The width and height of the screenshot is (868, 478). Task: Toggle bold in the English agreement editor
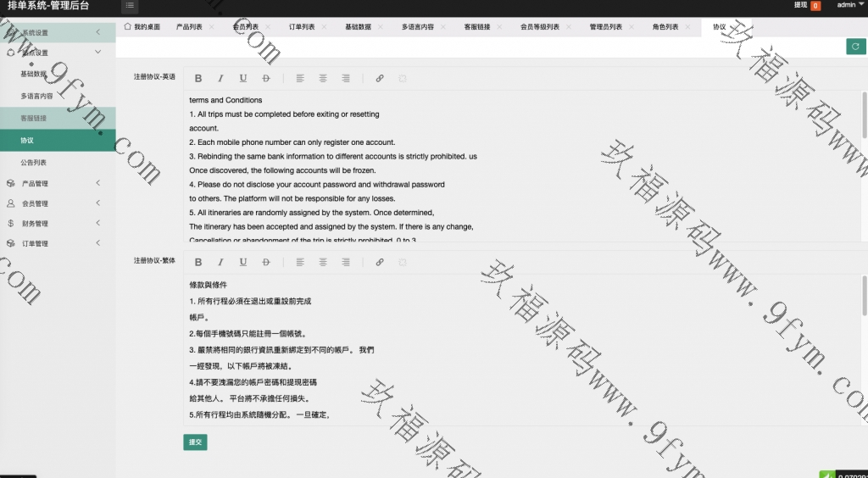[198, 78]
